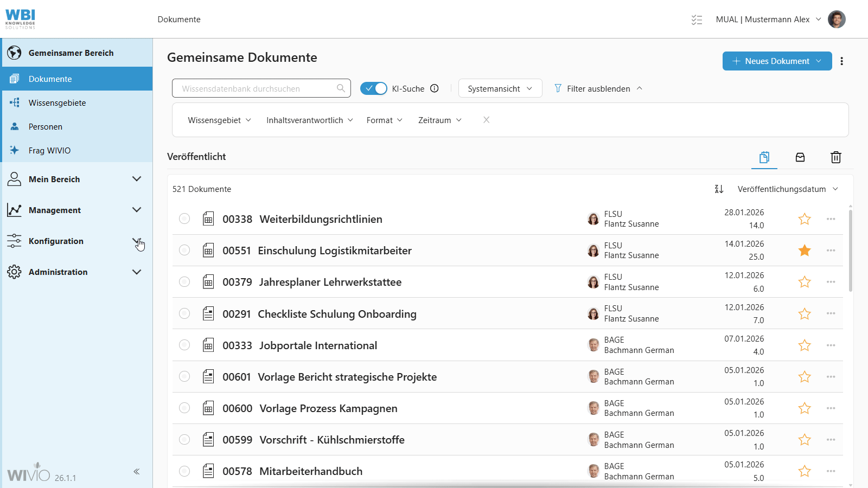
Task: Expand the Format filter dropdown
Action: pos(384,120)
